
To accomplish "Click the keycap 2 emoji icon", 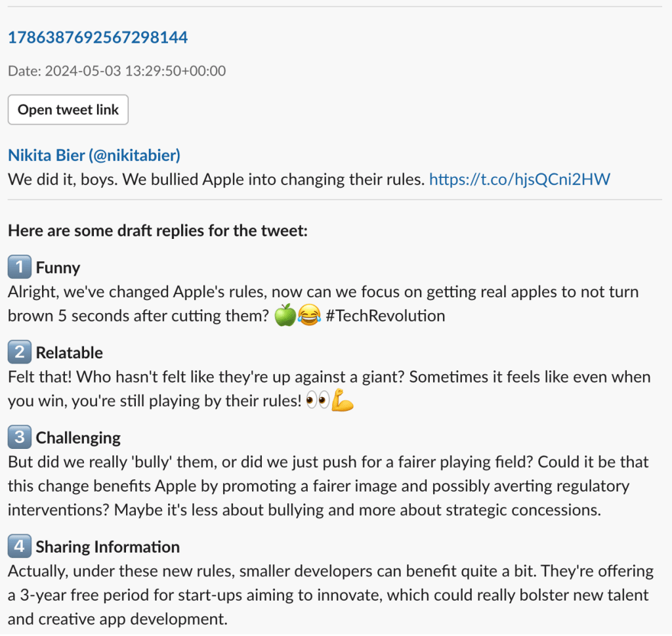I will pos(19,352).
